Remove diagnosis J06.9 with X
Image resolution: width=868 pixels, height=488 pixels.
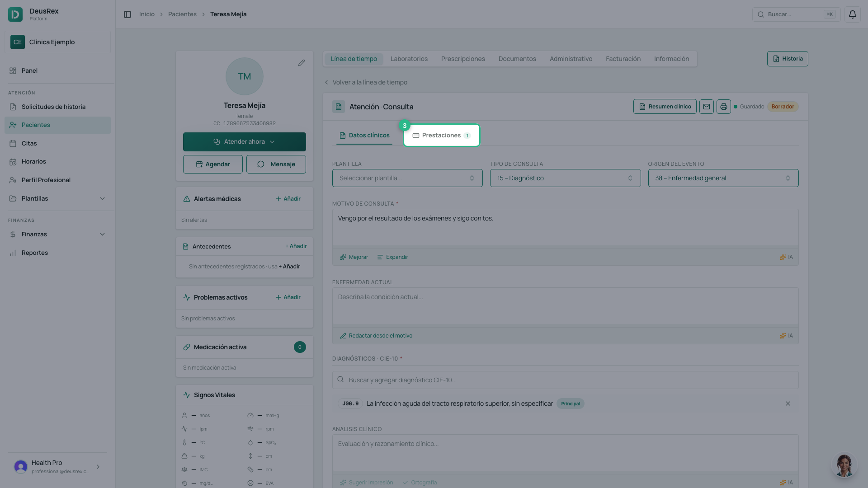tap(788, 404)
